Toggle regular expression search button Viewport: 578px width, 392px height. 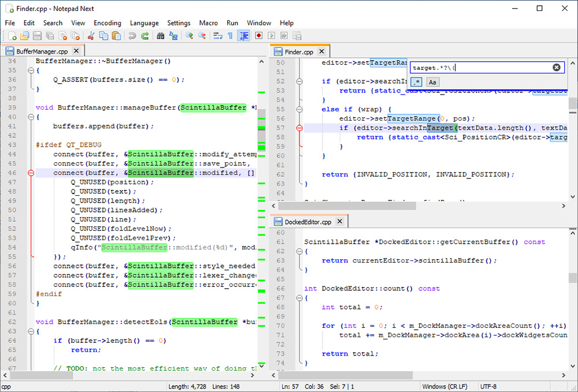pos(416,82)
